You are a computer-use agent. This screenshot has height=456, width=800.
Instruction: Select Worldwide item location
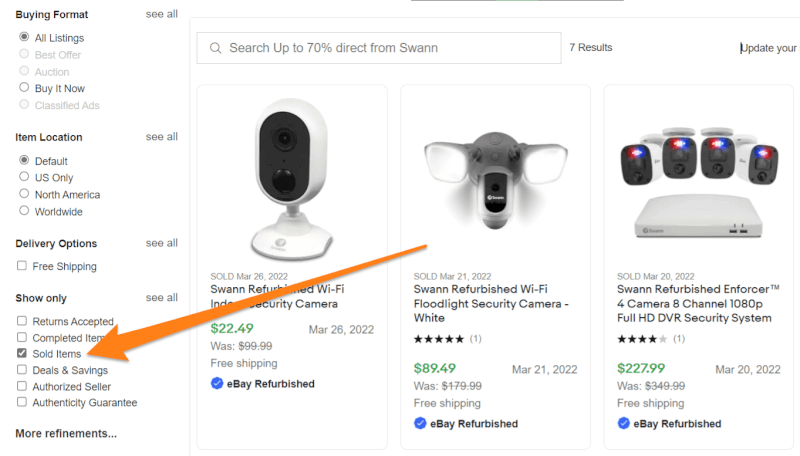pos(24,211)
